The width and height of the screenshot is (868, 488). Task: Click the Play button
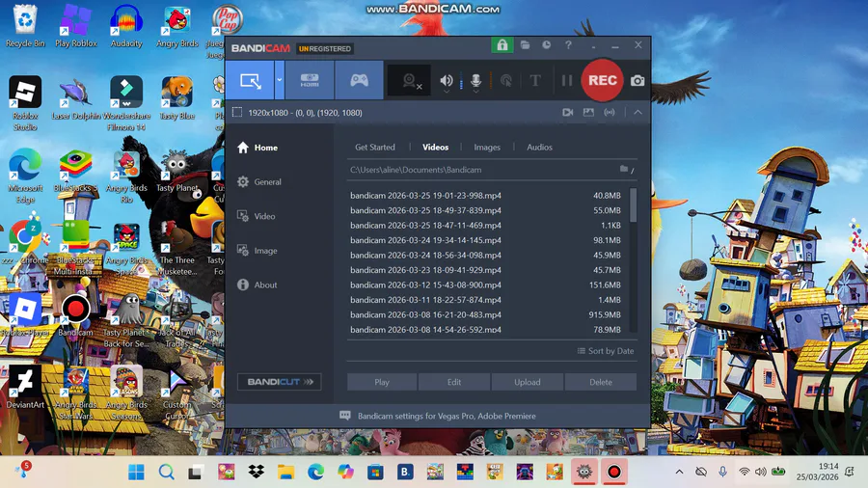point(382,382)
